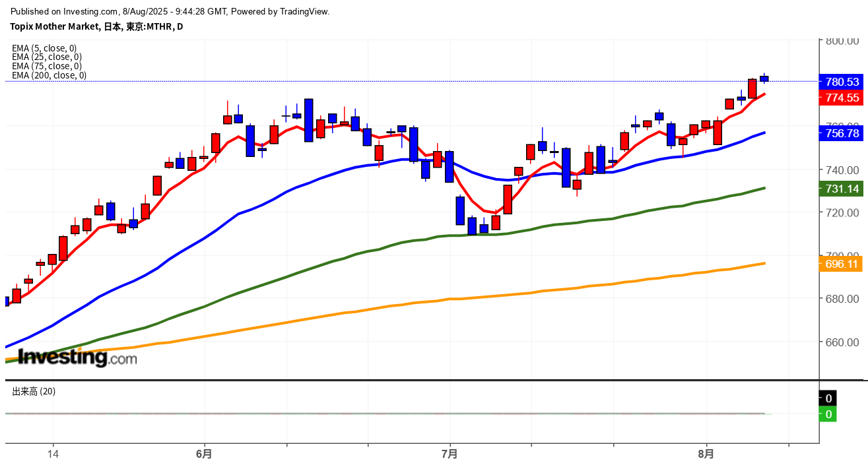This screenshot has height=465, width=868.
Task: Click the '8月' date axis label
Action: [x=706, y=454]
